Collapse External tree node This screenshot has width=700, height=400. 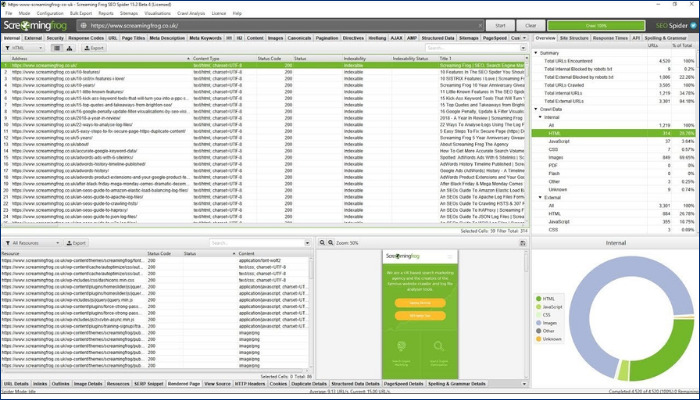pos(540,197)
